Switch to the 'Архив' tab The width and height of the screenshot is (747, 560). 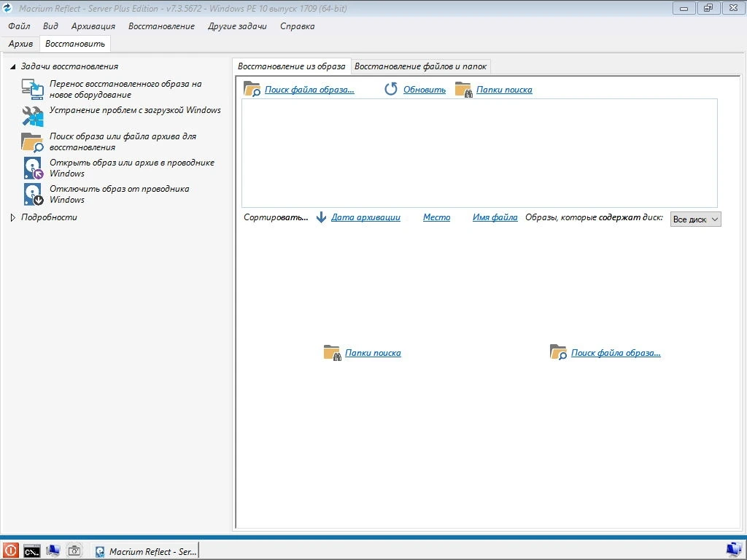20,44
